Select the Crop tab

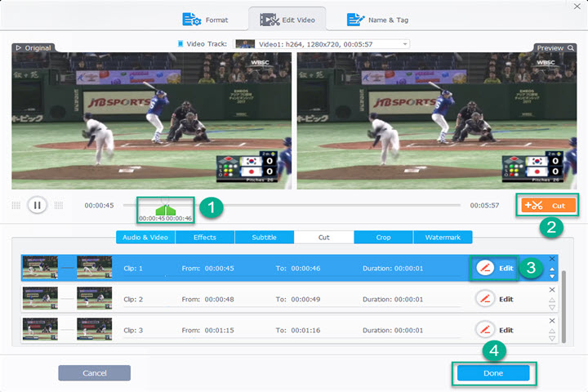click(383, 237)
